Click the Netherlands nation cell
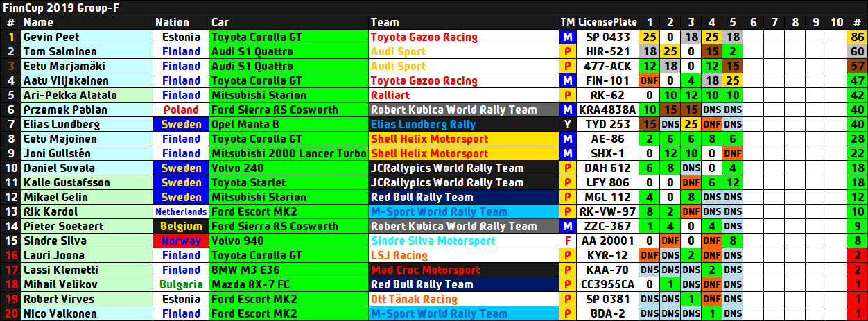This screenshot has width=868, height=321. pyautogui.click(x=181, y=211)
